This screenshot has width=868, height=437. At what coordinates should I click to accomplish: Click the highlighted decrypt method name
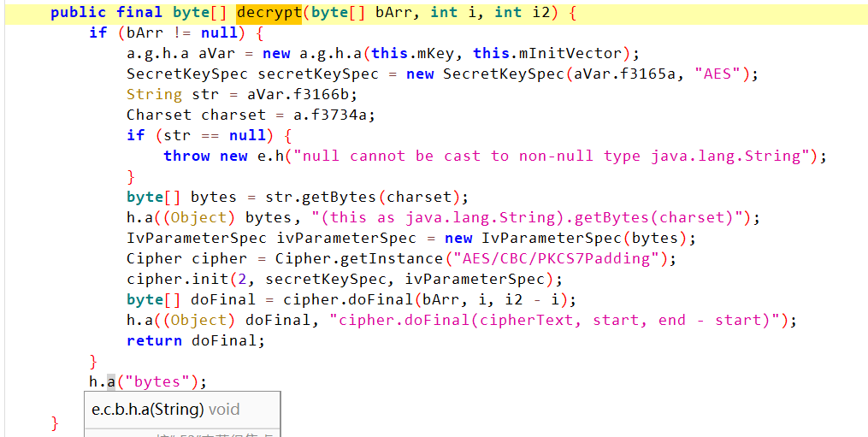coord(269,12)
